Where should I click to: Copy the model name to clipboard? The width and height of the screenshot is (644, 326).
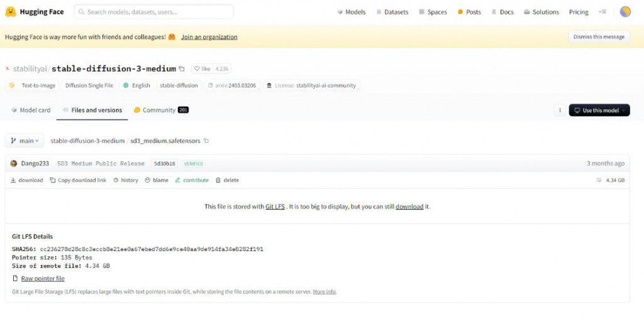pyautogui.click(x=182, y=69)
